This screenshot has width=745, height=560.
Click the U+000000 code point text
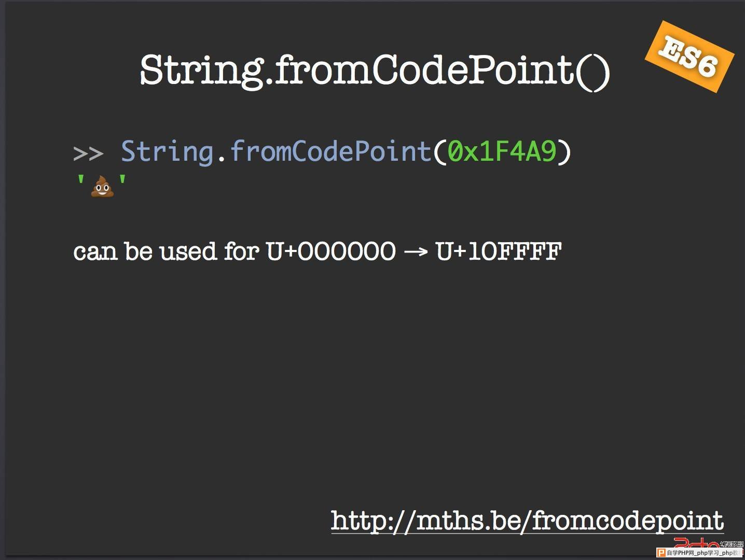click(330, 251)
